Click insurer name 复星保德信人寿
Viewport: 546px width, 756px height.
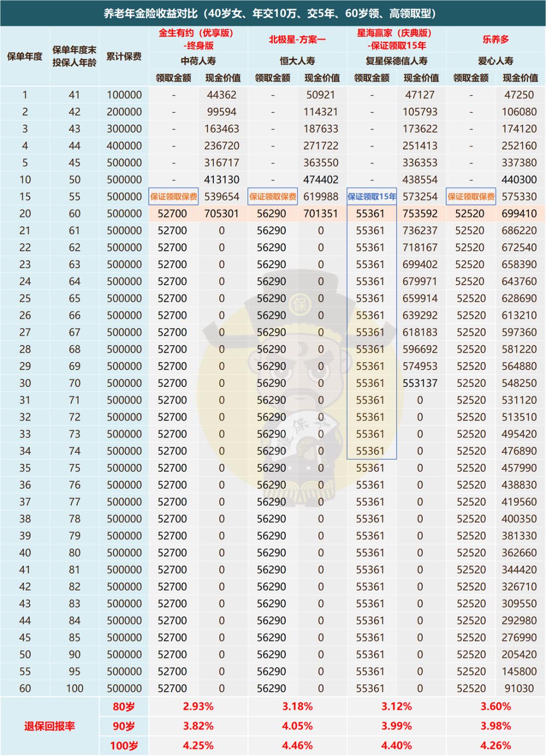[x=396, y=61]
